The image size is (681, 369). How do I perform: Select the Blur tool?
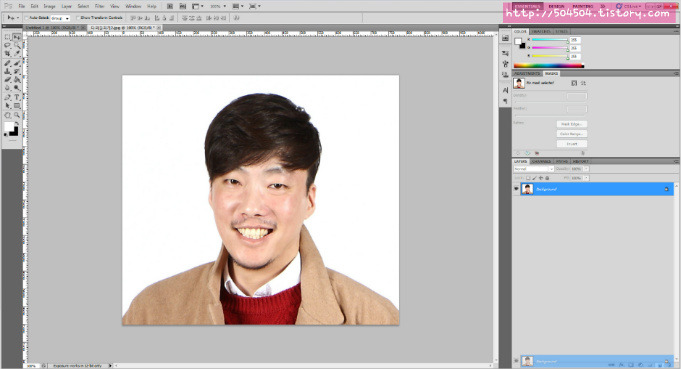pos(7,88)
